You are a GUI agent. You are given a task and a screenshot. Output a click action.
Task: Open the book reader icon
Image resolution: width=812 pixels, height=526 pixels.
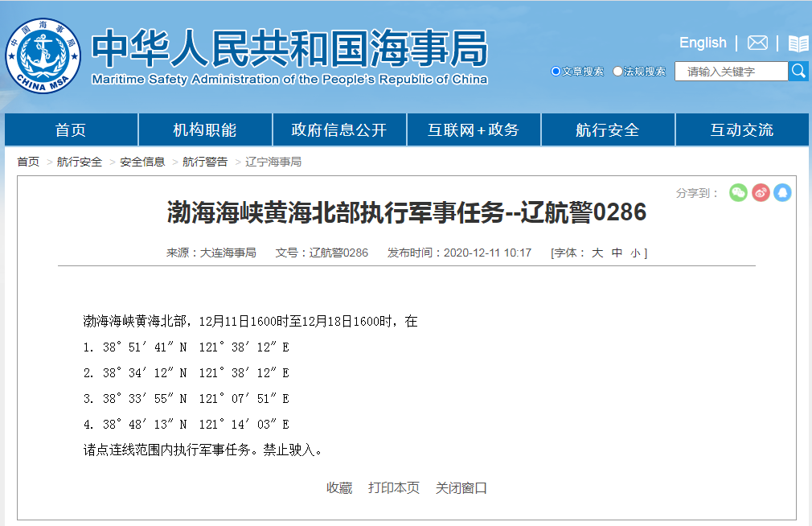tap(798, 43)
